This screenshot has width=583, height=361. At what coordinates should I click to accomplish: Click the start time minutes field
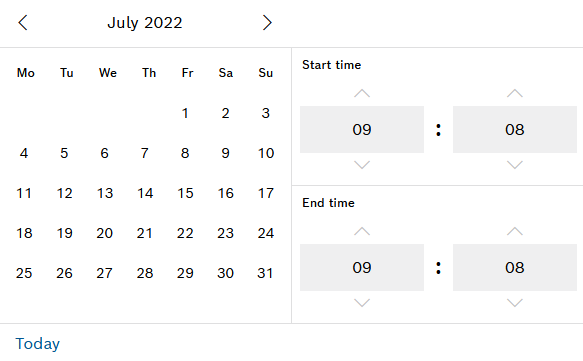tap(515, 129)
